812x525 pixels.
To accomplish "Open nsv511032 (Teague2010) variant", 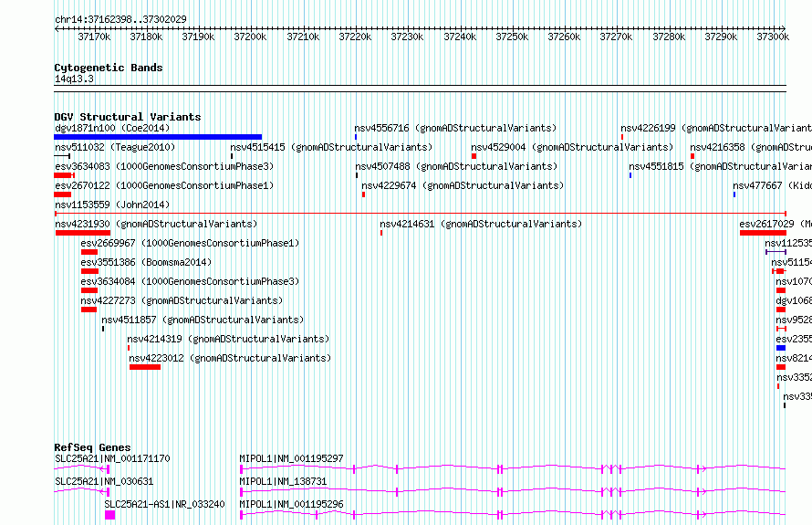I will 115,147.
